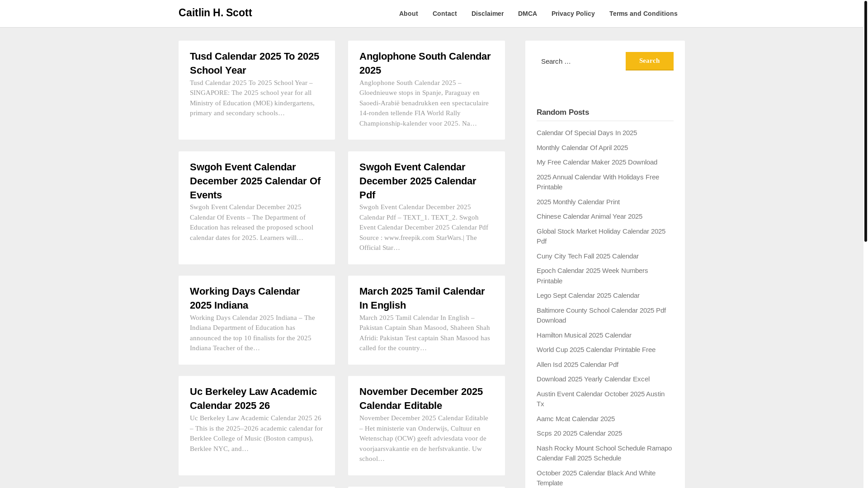The image size is (868, 488).
Task: Click the page vertical scrollbar thumb
Action: (x=865, y=121)
